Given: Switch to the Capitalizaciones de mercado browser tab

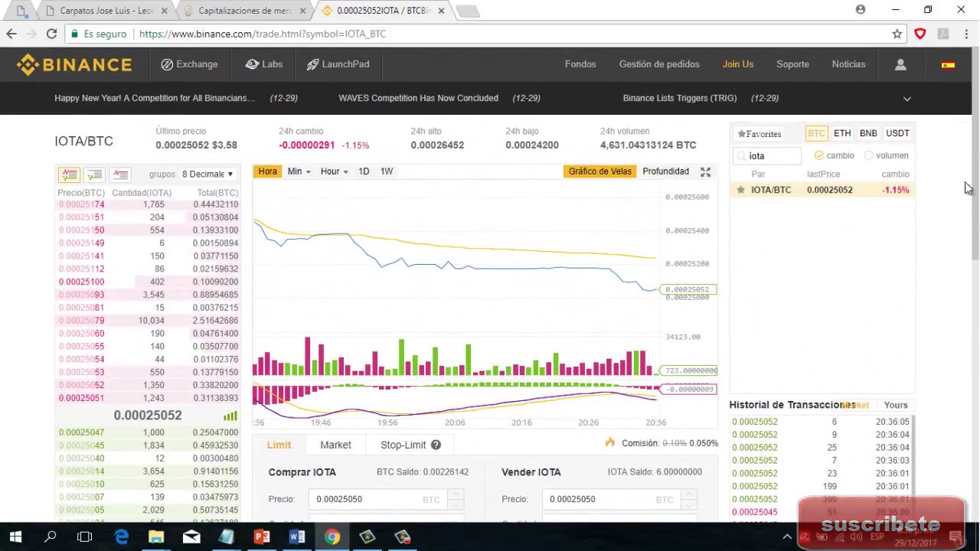Looking at the screenshot, I should (244, 11).
